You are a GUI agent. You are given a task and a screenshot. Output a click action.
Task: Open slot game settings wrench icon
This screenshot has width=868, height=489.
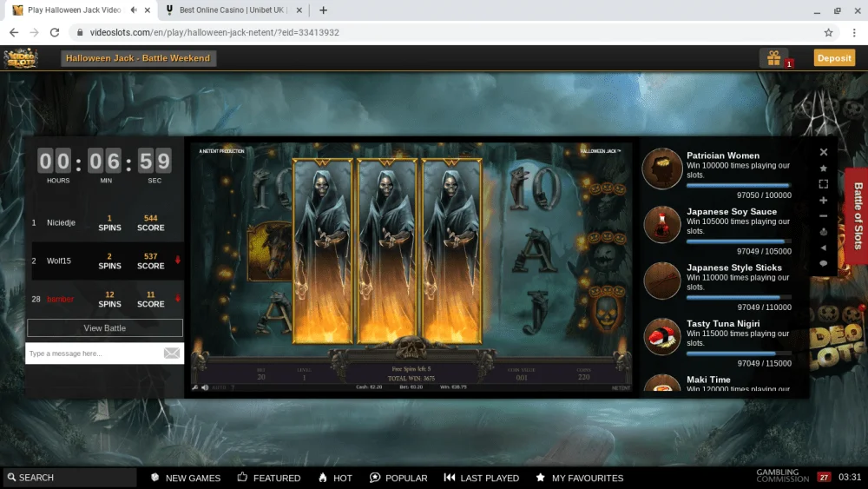click(195, 387)
